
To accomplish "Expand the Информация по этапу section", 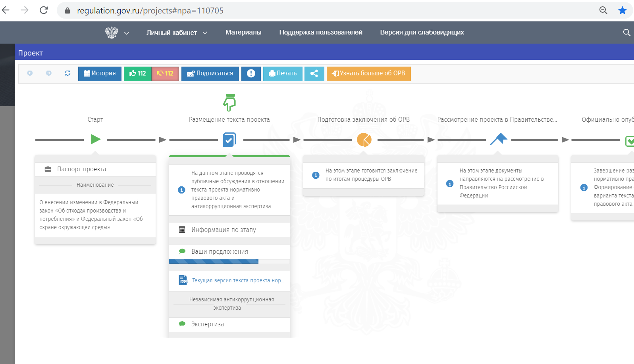I will click(x=224, y=230).
